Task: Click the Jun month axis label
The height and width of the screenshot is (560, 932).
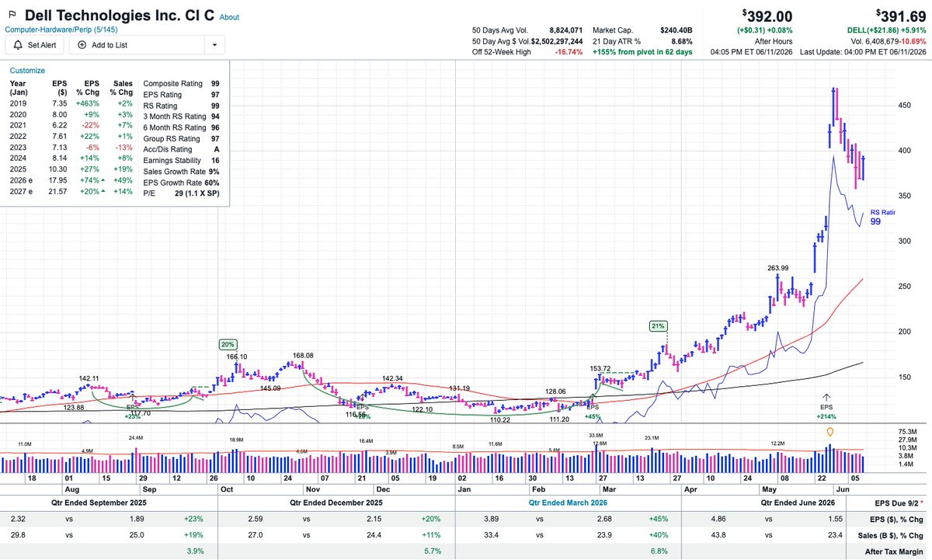Action: coord(842,491)
